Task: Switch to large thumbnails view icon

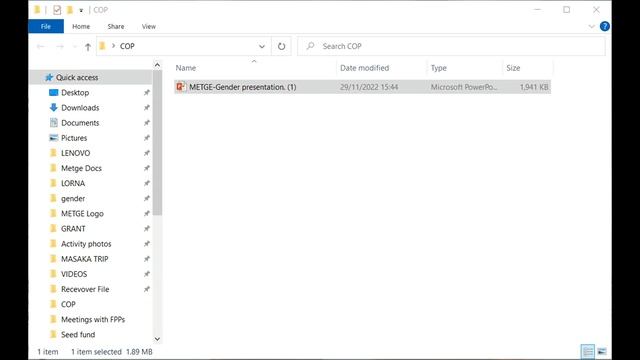Action: click(602, 351)
